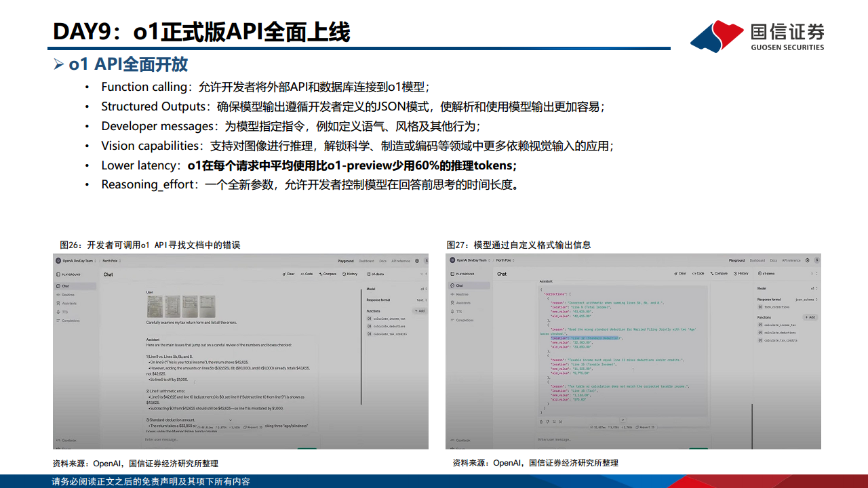
Task: Open Cookbook link in Figure 27 sidebar
Action: click(x=460, y=440)
